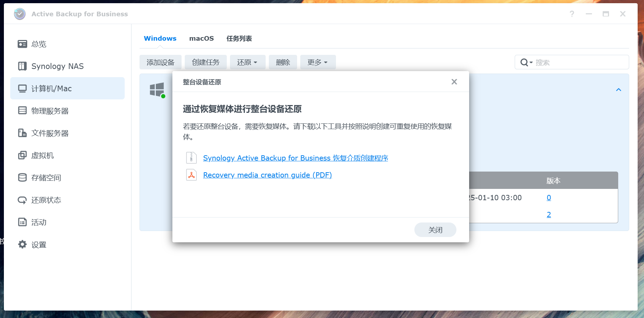The height and width of the screenshot is (318, 644).
Task: Click the zip file icon beside creator link
Action: pos(191,158)
